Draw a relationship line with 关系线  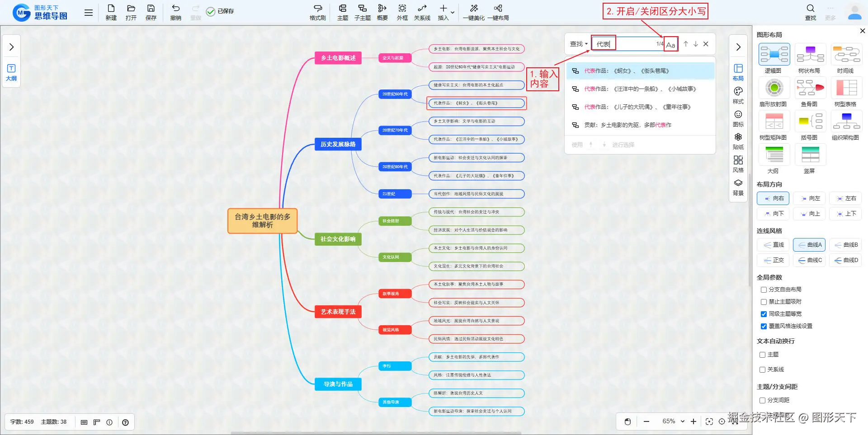pyautogui.click(x=422, y=12)
